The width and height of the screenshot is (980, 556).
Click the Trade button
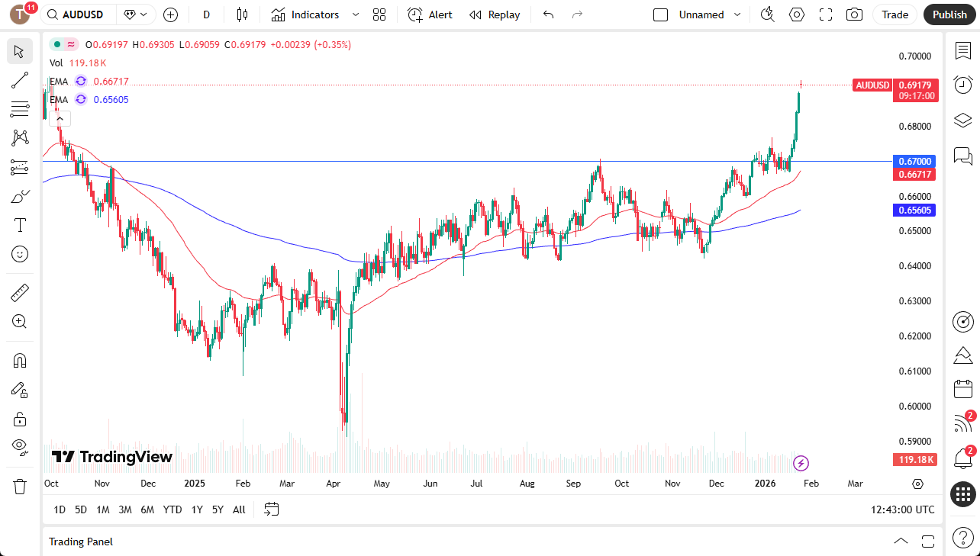[x=895, y=14]
